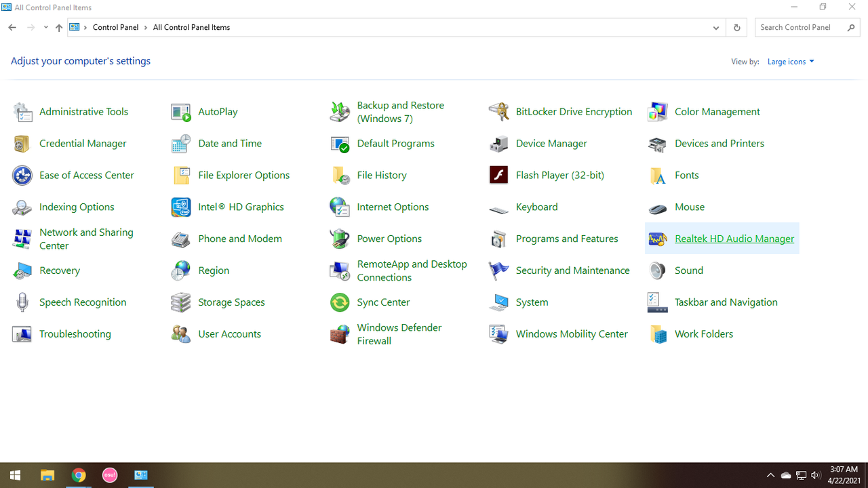Viewport: 868px width, 488px height.
Task: Open the View by Large icons dropdown
Action: (791, 62)
